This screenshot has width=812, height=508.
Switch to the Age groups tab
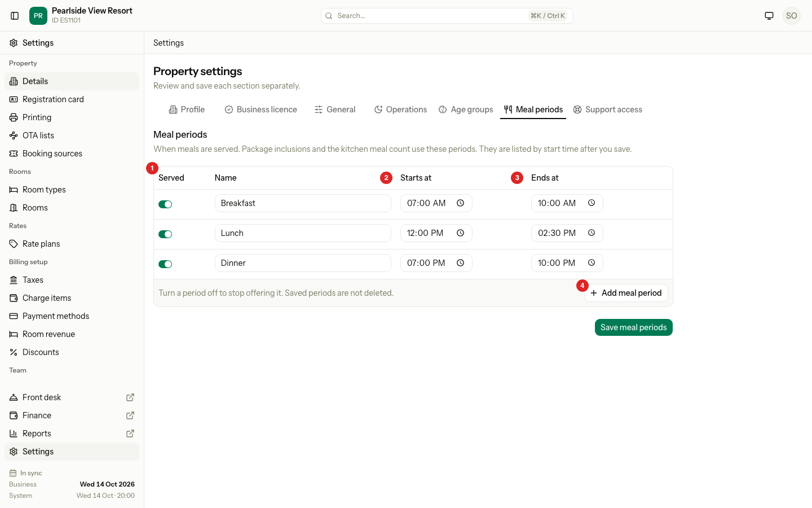pyautogui.click(x=466, y=110)
